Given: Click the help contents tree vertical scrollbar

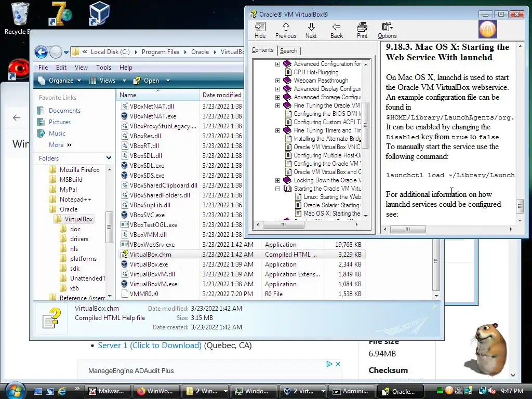Looking at the screenshot, I should (365, 125).
